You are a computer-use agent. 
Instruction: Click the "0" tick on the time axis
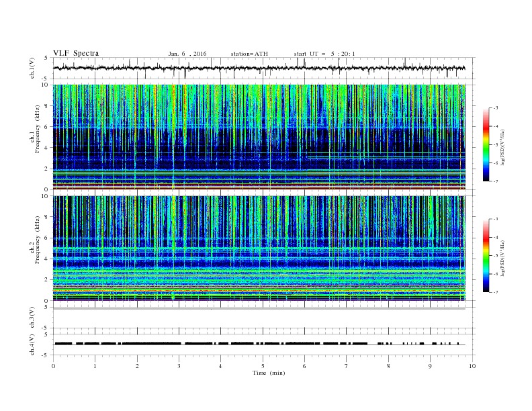pyautogui.click(x=53, y=366)
